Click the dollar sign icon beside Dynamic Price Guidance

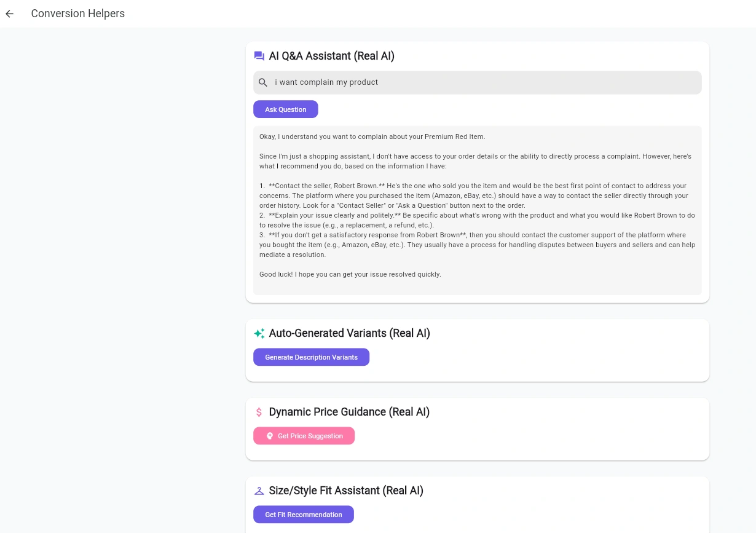(259, 412)
